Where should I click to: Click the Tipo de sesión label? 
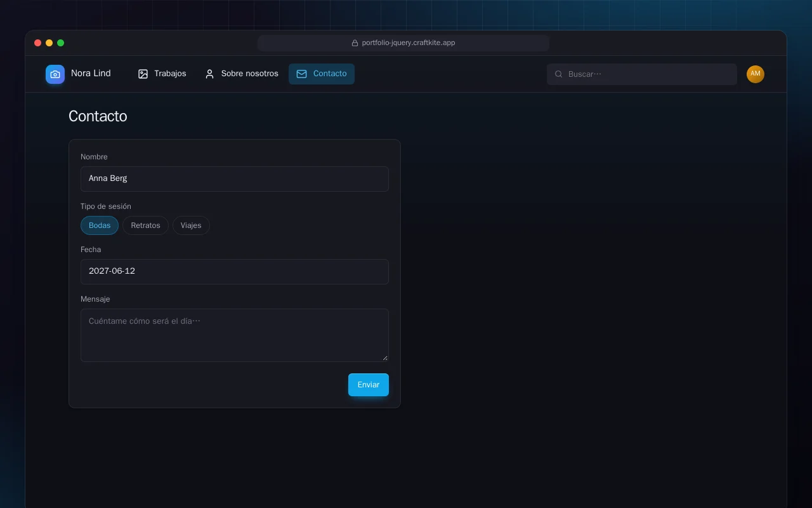106,206
